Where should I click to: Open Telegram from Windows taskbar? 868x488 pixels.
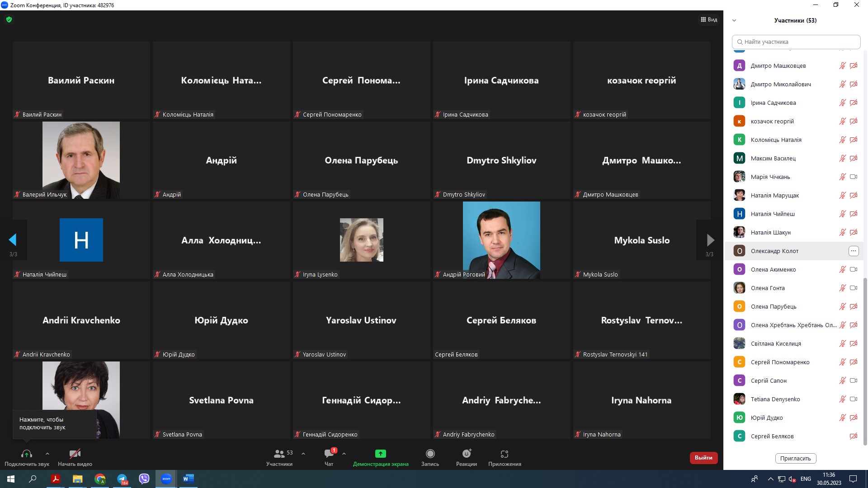(x=122, y=479)
